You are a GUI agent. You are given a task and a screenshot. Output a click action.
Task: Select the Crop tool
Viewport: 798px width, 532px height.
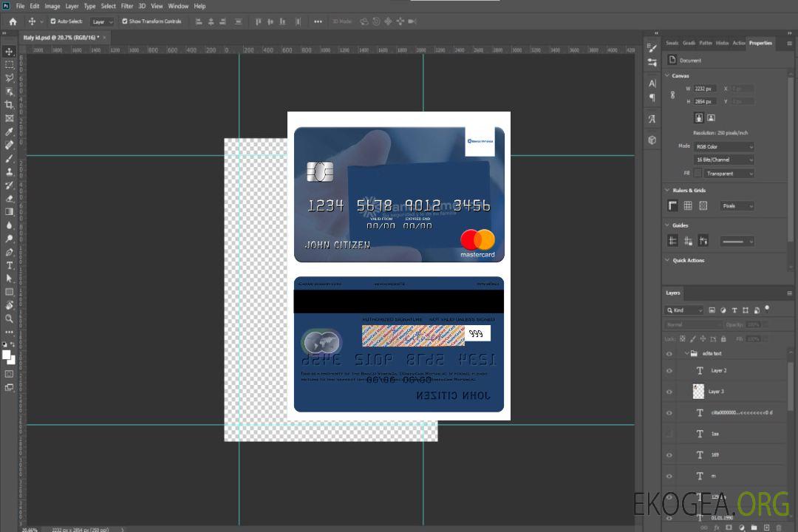(x=9, y=105)
